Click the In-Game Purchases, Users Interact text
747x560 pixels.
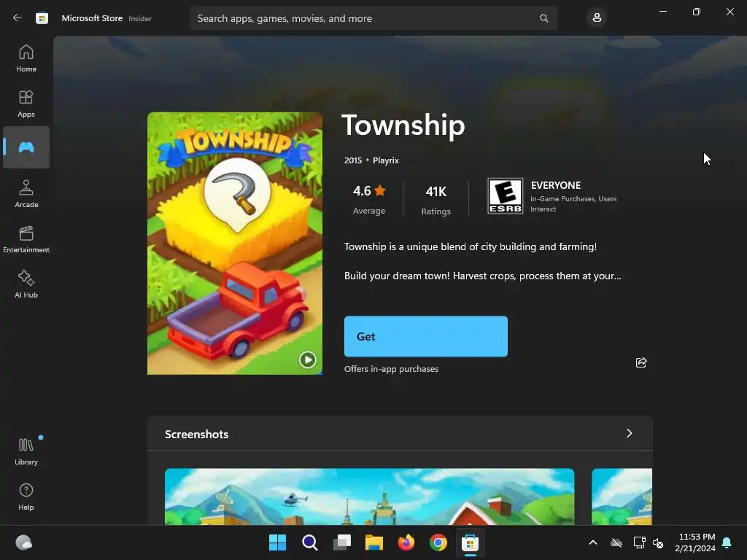[x=573, y=204]
